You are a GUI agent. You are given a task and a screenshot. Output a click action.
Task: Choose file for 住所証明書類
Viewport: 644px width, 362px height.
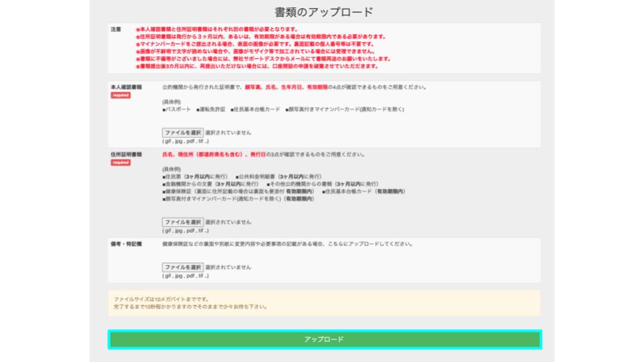(182, 222)
